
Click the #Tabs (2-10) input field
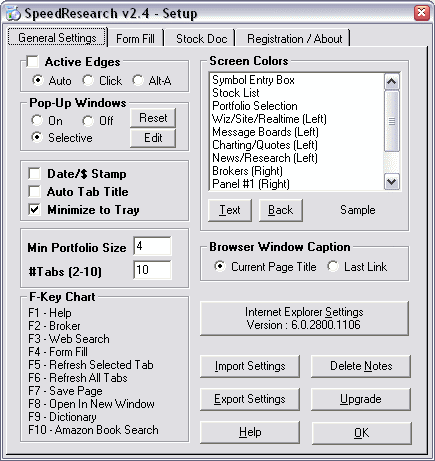pos(152,269)
